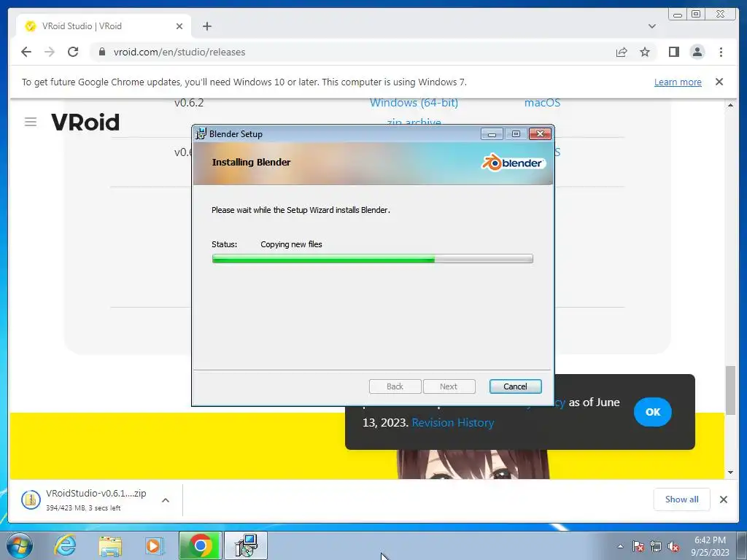Switch to Chrome in the taskbar
The height and width of the screenshot is (560, 747).
point(200,545)
